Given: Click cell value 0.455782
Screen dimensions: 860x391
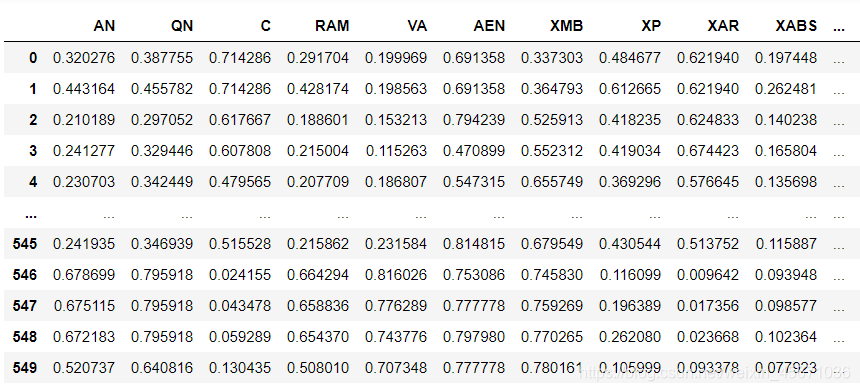Looking at the screenshot, I should (162, 89).
